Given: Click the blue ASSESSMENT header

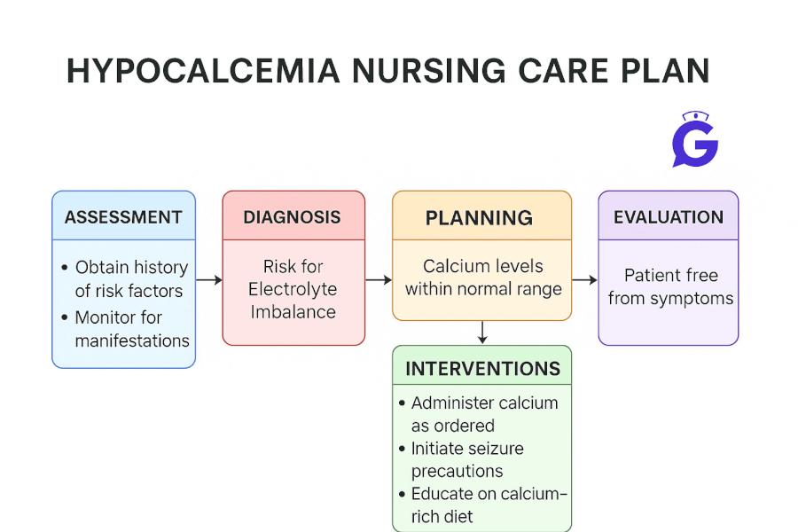Looking at the screenshot, I should pyautogui.click(x=123, y=217).
